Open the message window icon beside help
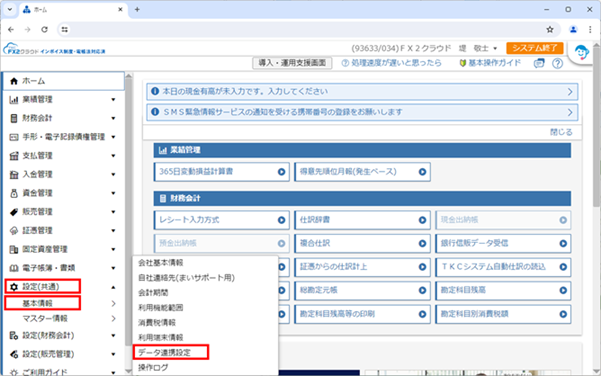 [x=539, y=63]
